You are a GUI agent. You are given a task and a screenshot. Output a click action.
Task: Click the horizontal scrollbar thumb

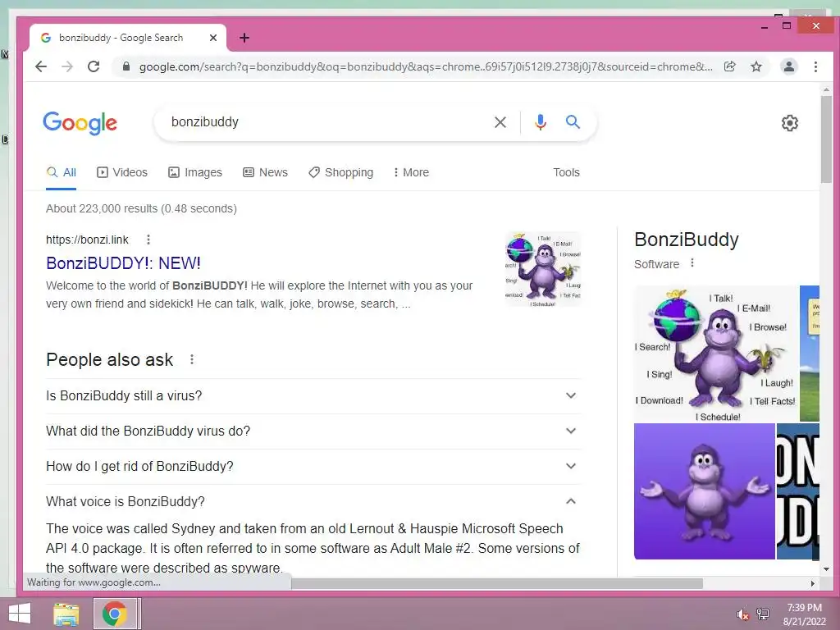click(x=497, y=583)
